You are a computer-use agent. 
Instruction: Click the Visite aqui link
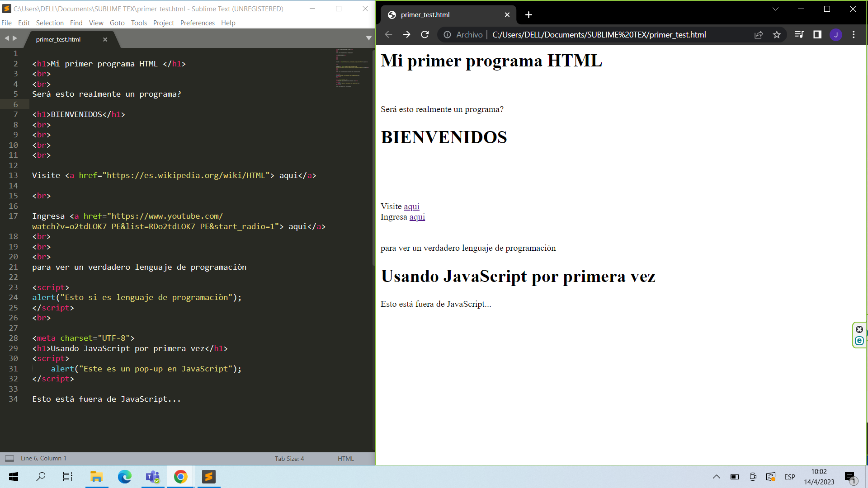click(411, 206)
